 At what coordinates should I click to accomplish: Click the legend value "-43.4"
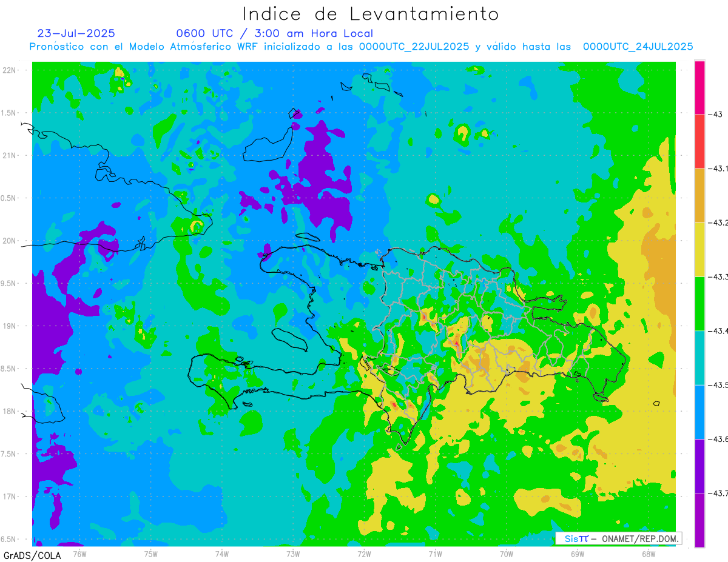click(x=718, y=330)
